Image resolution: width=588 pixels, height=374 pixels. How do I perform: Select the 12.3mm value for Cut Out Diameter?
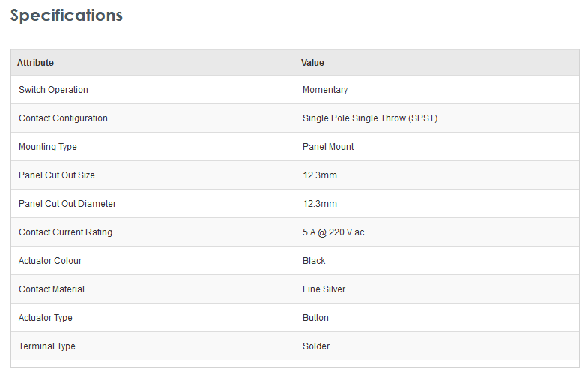[320, 204]
